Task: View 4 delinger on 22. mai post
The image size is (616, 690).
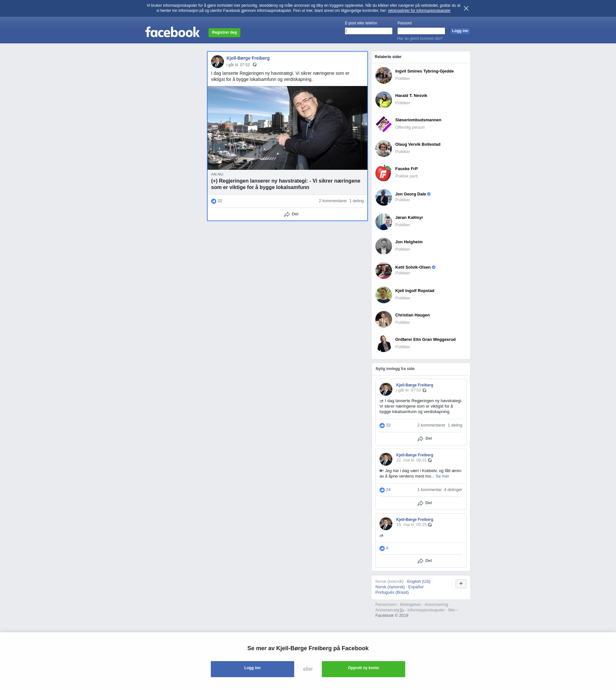Action: tap(453, 489)
